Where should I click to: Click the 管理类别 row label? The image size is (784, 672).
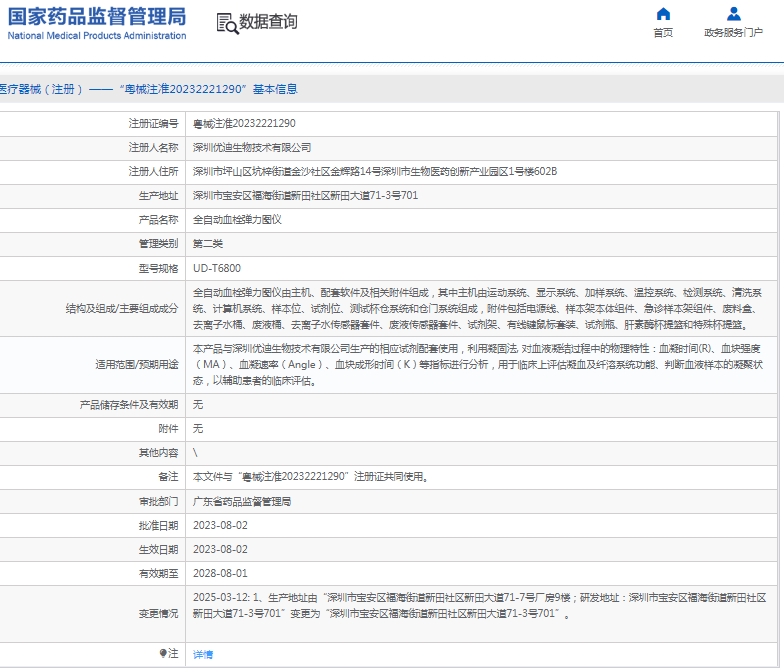pos(158,244)
